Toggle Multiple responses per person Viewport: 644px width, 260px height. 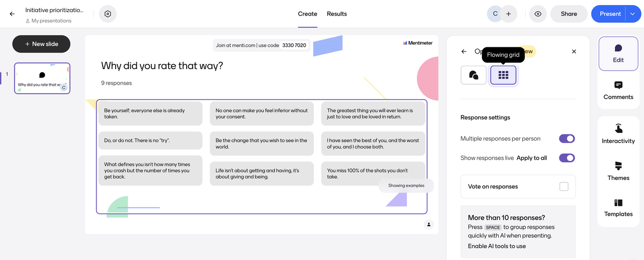click(x=567, y=139)
